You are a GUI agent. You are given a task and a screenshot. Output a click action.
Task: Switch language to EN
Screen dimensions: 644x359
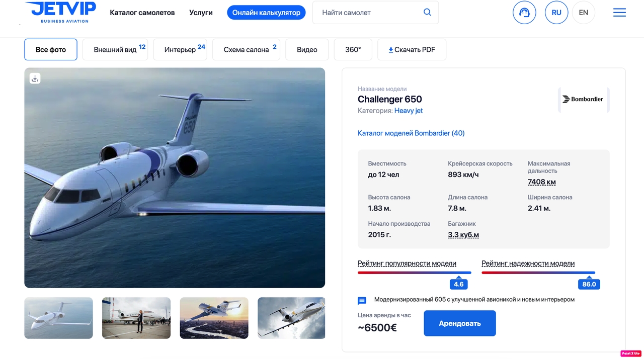coord(583,13)
